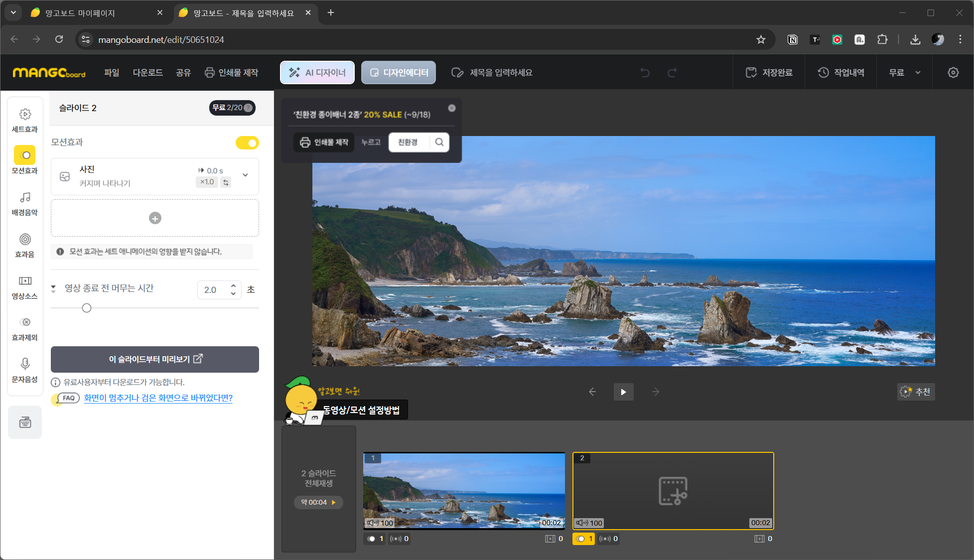
Task: Open the 파일 menu
Action: pyautogui.click(x=112, y=73)
